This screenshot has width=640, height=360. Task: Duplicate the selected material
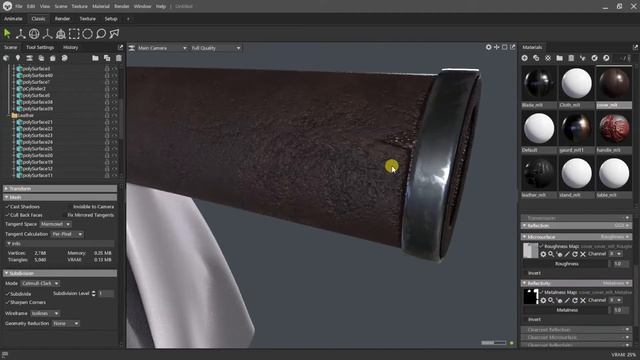(536, 58)
